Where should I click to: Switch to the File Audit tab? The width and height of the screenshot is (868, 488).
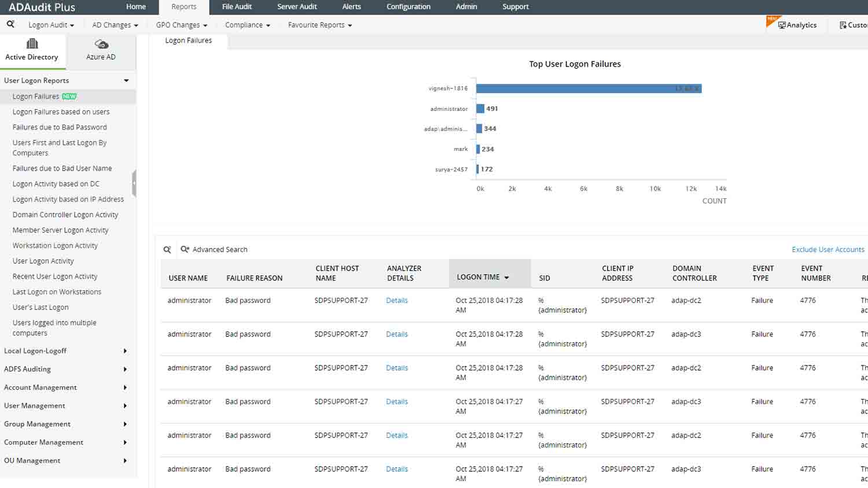237,7
